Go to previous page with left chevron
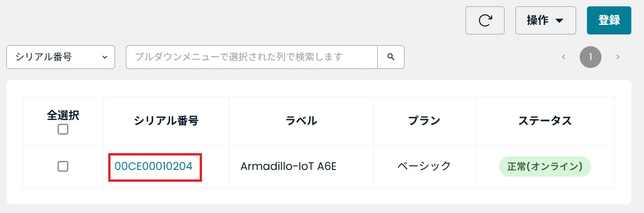This screenshot has width=644, height=213. 564,57
